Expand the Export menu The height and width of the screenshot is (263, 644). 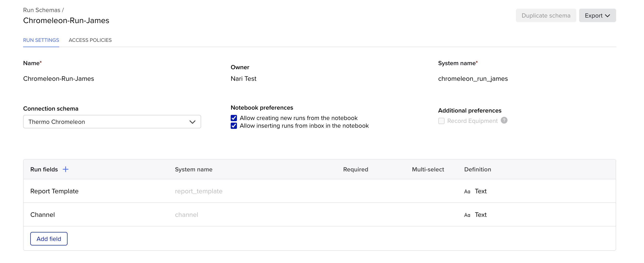click(597, 15)
